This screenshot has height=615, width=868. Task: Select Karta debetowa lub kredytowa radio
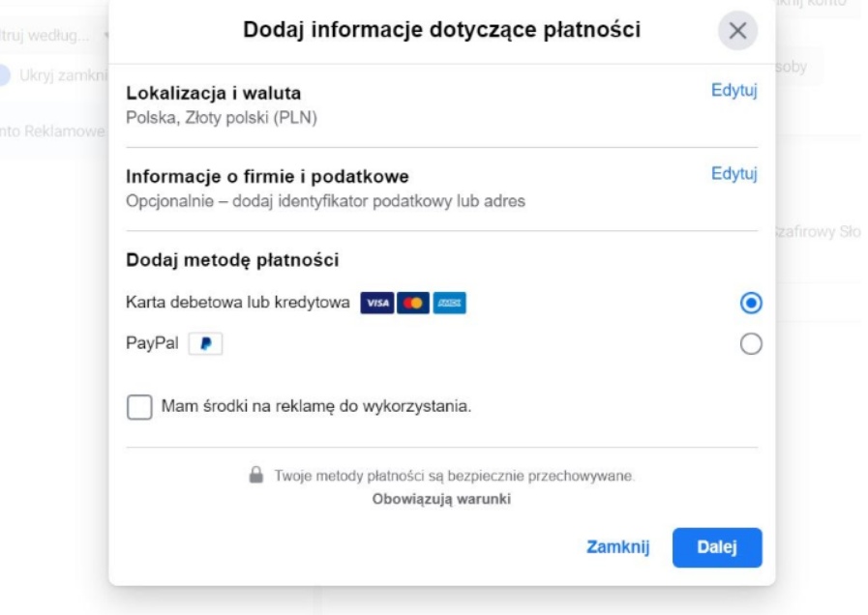coord(750,303)
